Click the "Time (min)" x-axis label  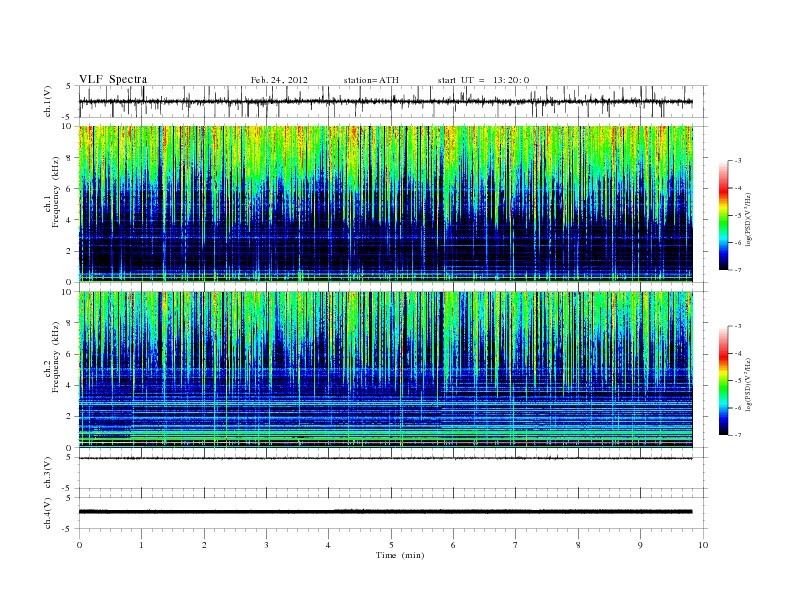coord(400,555)
